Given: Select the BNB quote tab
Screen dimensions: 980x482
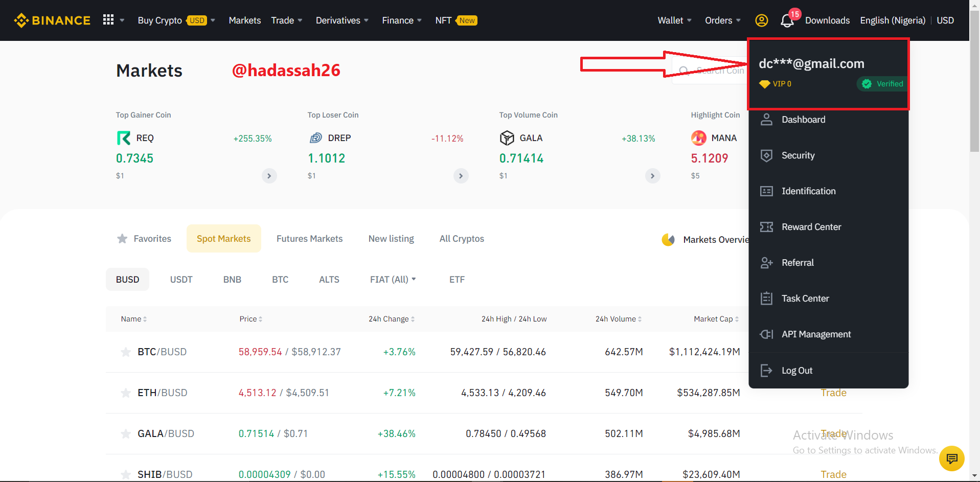Looking at the screenshot, I should 232,280.
